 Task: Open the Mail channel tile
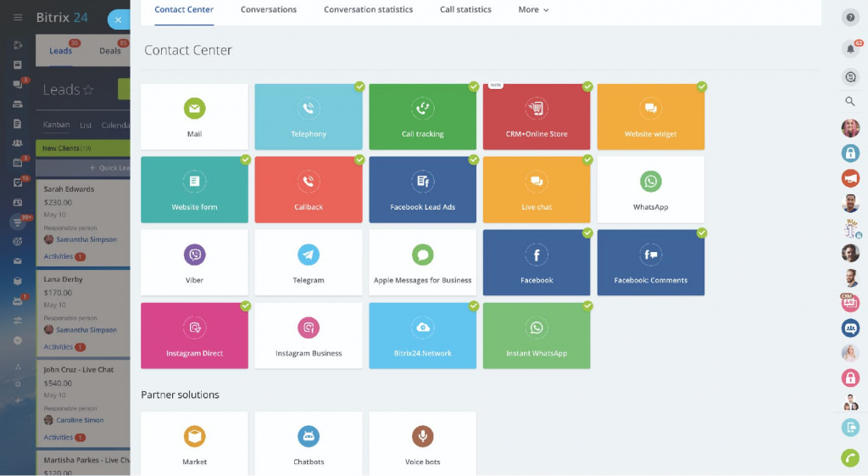(x=194, y=117)
